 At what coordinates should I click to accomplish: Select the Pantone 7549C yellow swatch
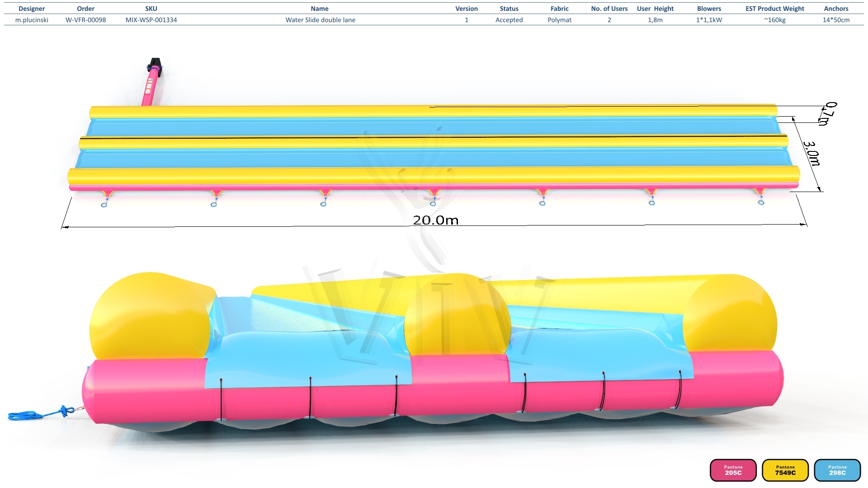[x=785, y=470]
